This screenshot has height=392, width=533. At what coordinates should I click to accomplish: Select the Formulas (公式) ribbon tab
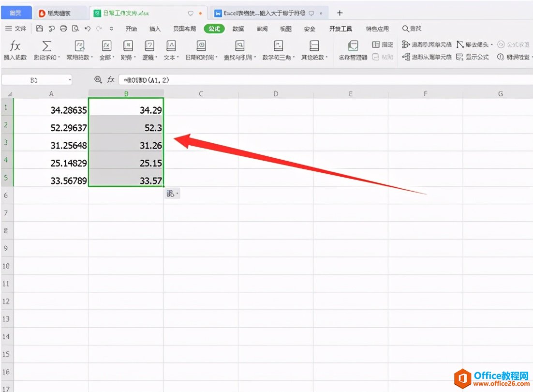[x=214, y=29]
